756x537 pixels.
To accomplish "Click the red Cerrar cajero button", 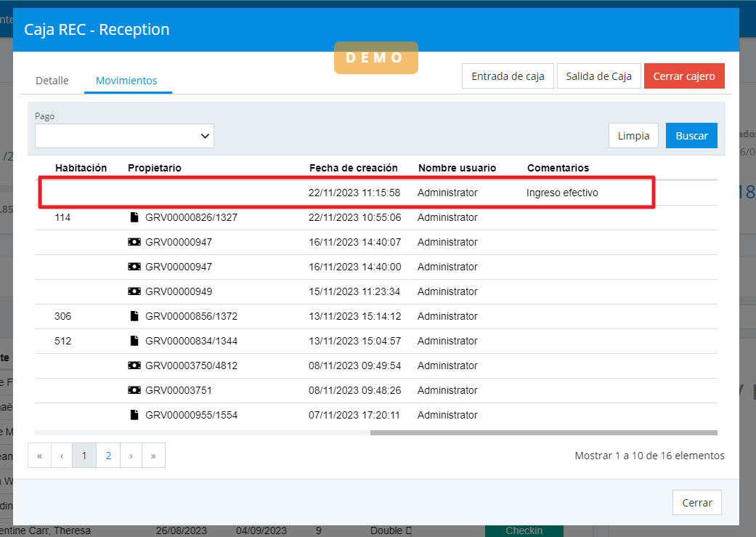I will [683, 76].
